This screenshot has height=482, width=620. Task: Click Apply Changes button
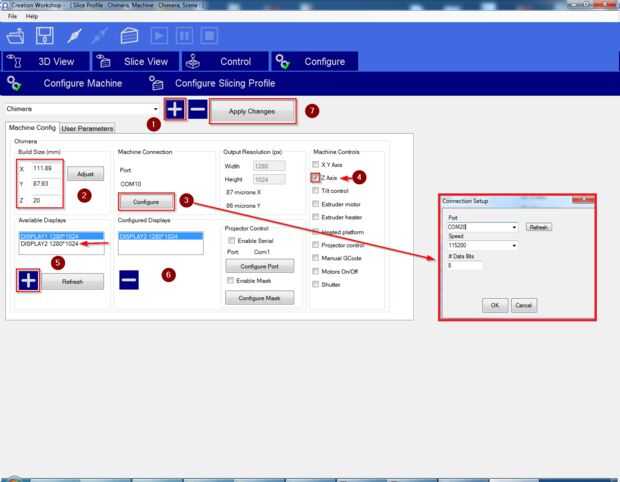[x=252, y=112]
